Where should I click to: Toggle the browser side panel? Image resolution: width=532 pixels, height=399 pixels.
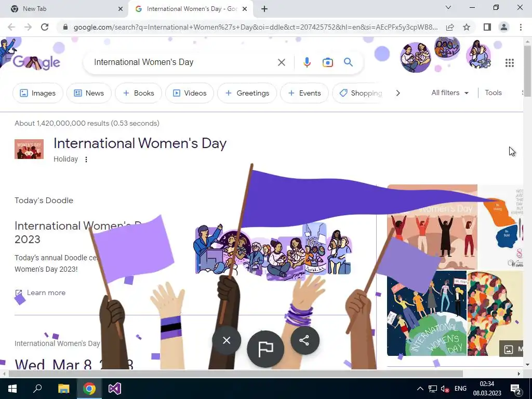click(x=487, y=27)
